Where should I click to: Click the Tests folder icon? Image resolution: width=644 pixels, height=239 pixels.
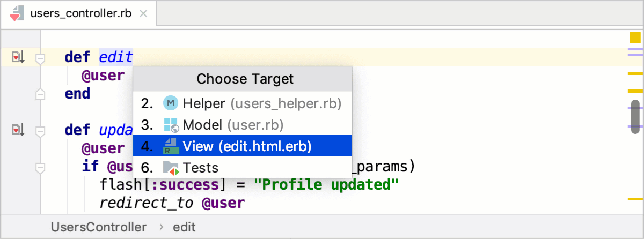pyautogui.click(x=171, y=168)
